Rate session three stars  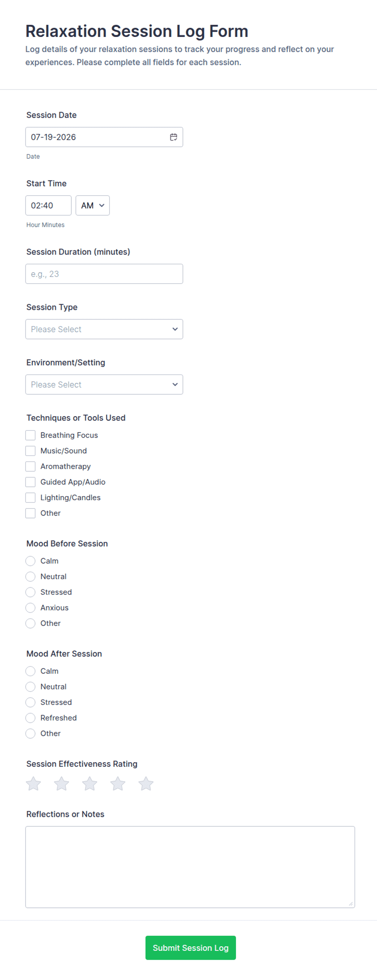click(x=90, y=784)
